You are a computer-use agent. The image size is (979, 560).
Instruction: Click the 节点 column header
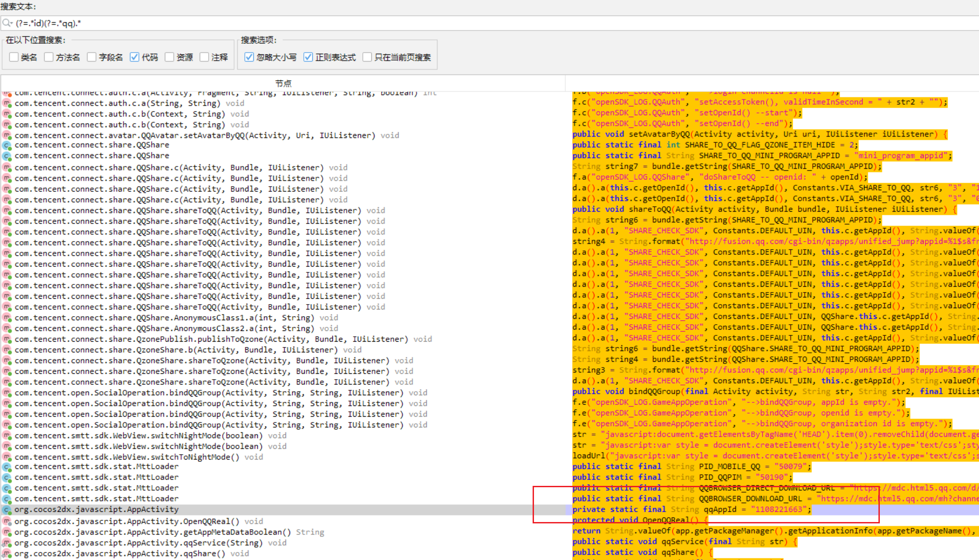(283, 84)
